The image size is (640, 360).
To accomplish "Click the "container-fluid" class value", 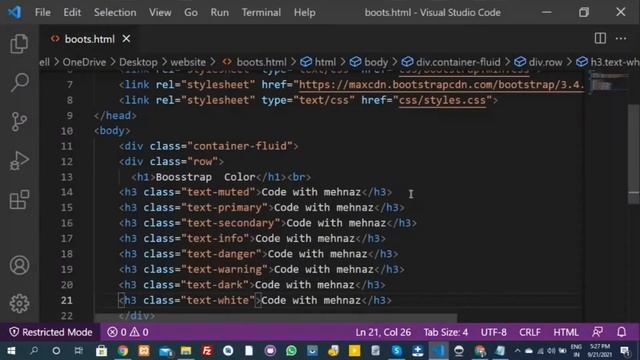I will coord(240,146).
